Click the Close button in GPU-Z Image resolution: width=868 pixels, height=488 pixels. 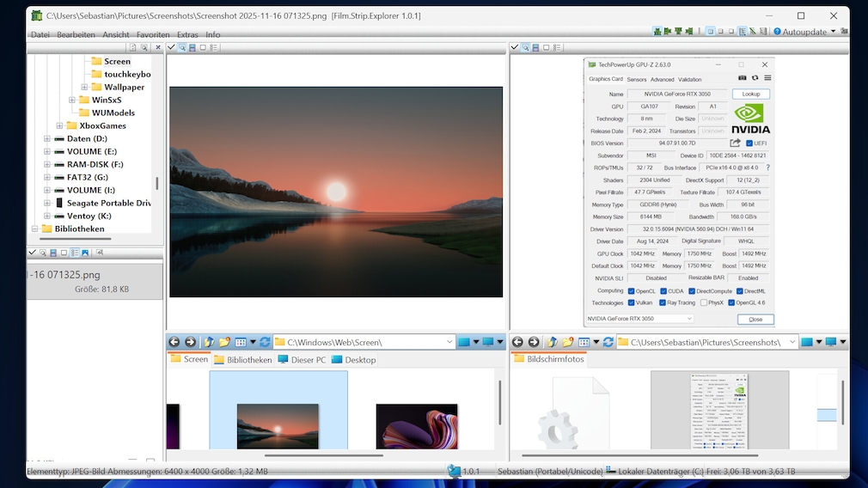click(x=755, y=319)
